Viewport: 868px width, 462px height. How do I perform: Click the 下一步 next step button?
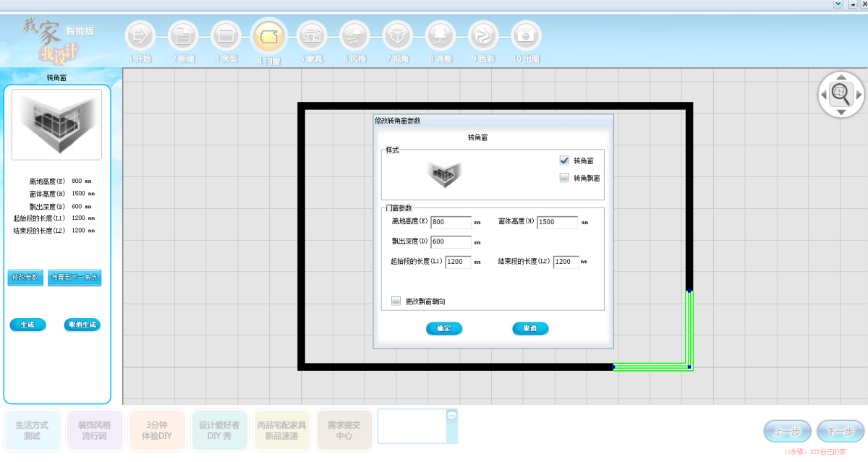click(840, 432)
